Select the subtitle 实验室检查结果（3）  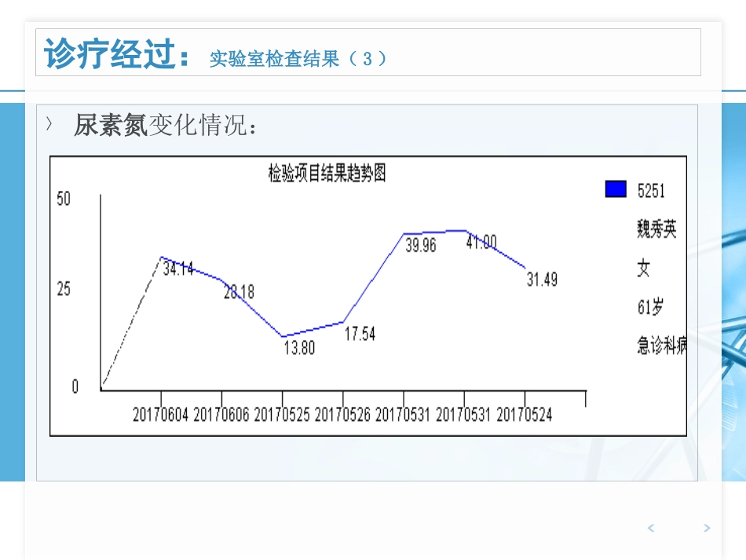[298, 59]
